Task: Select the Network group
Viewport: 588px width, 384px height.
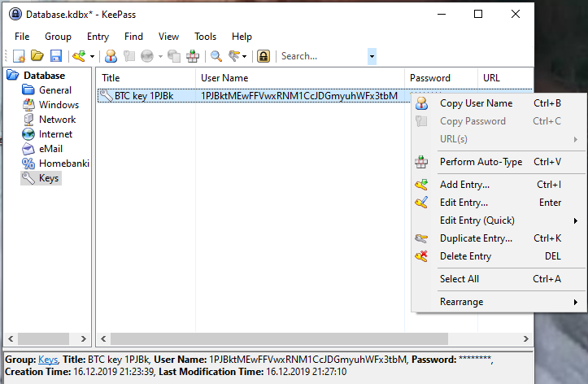Action: tap(58, 120)
